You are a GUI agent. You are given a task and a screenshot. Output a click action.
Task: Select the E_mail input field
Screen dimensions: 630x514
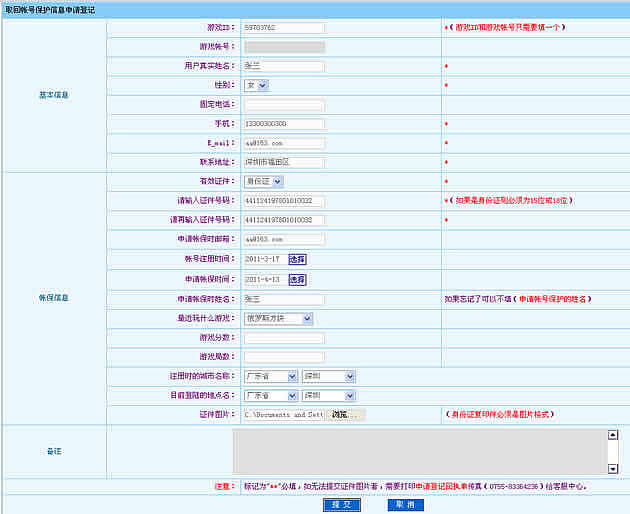click(x=284, y=143)
